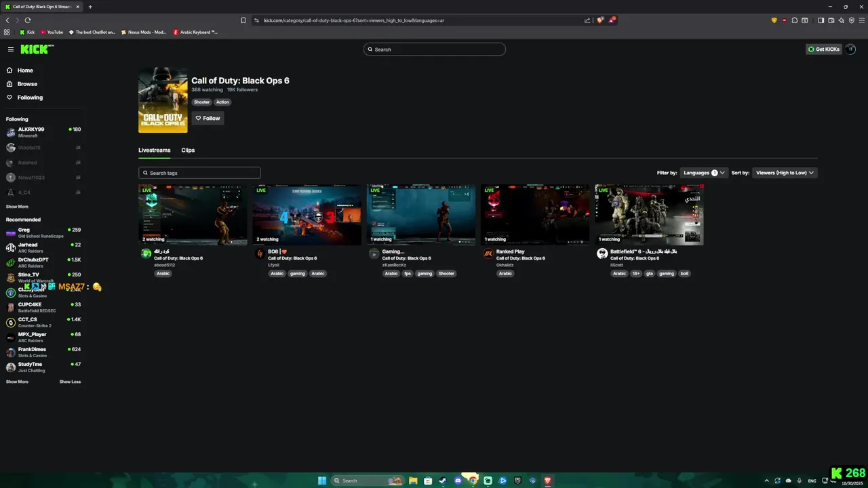Open Stino_TV recommended channel

pyautogui.click(x=43, y=277)
